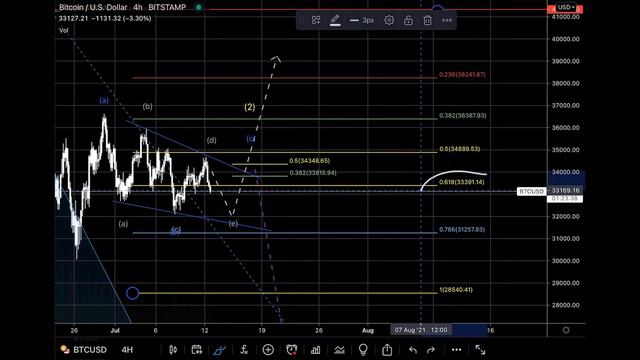Select the 0.618(33391.14) Fibonacci label
Image resolution: width=640 pixels, height=360 pixels.
(x=462, y=182)
